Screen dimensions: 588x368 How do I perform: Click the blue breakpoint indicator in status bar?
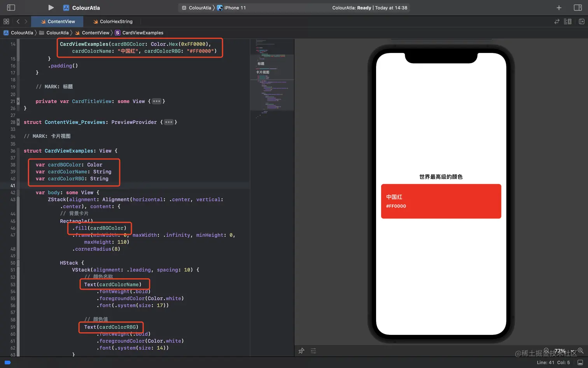[7, 363]
